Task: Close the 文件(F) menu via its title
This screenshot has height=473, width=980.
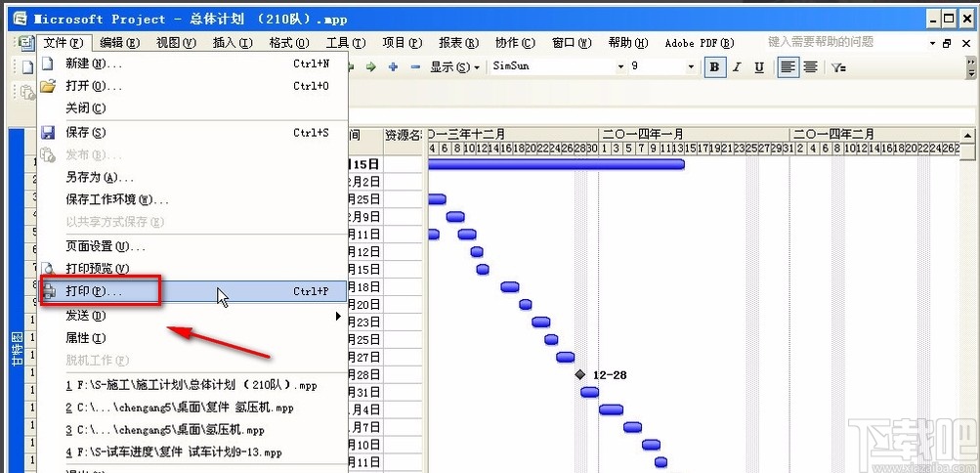Action: [x=64, y=43]
